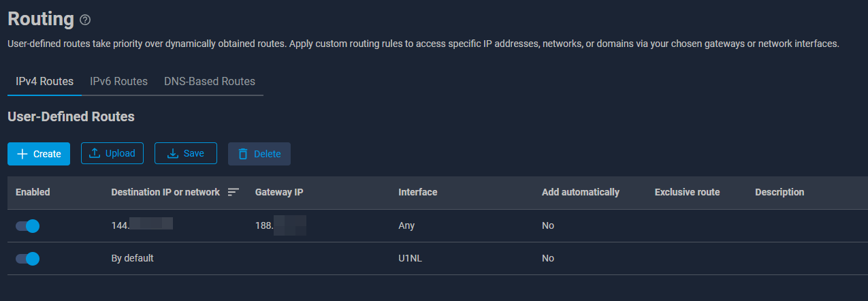This screenshot has height=301, width=868.
Task: Sort by Destination IP or network header
Action: [x=165, y=192]
